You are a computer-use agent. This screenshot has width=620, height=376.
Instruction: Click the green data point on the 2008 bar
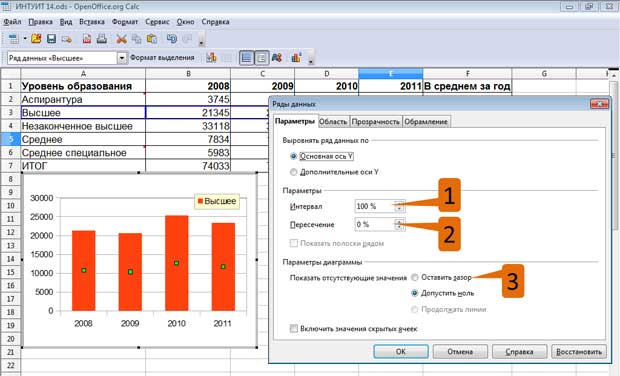tap(84, 270)
